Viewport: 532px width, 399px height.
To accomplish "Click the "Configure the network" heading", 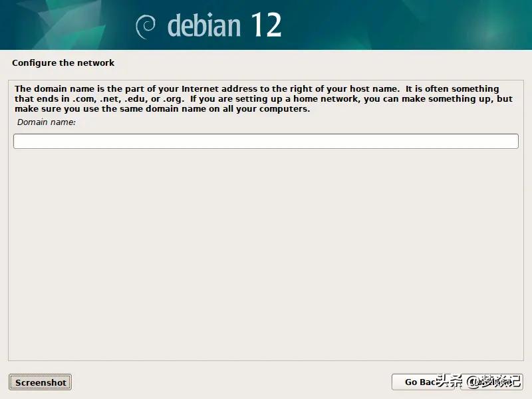I will (x=63, y=63).
